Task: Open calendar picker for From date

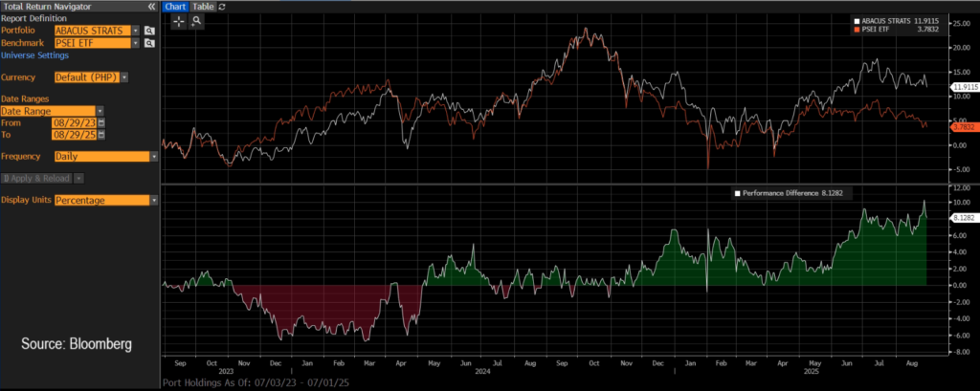Action: [101, 122]
